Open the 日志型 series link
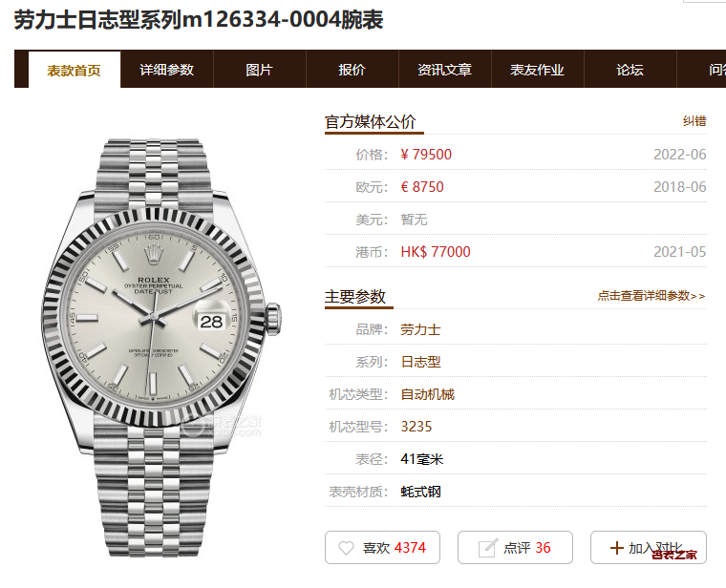 point(420,362)
